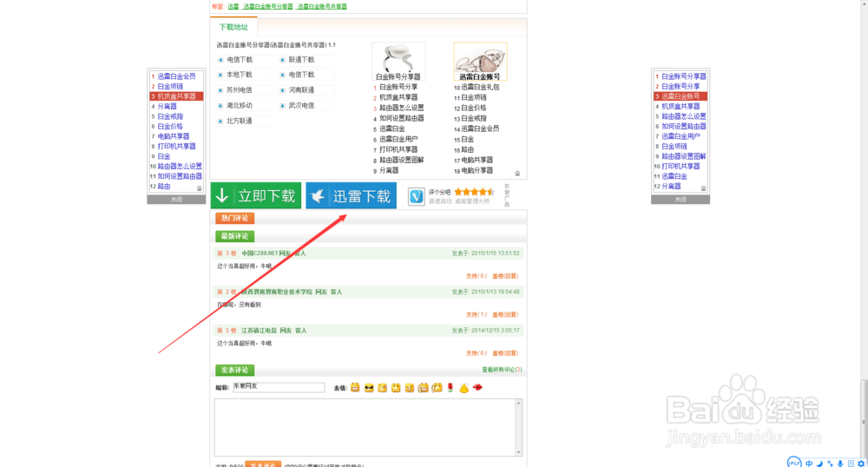This screenshot has height=467, width=868.
Task: Click 支持 on the 第3楼 comment
Action: (476, 276)
